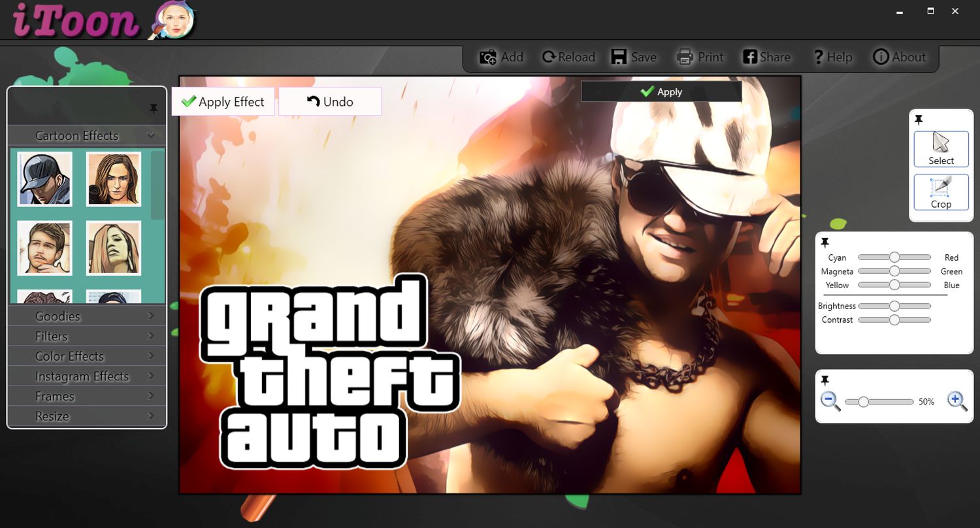Expand the Instagram Effects section

86,376
